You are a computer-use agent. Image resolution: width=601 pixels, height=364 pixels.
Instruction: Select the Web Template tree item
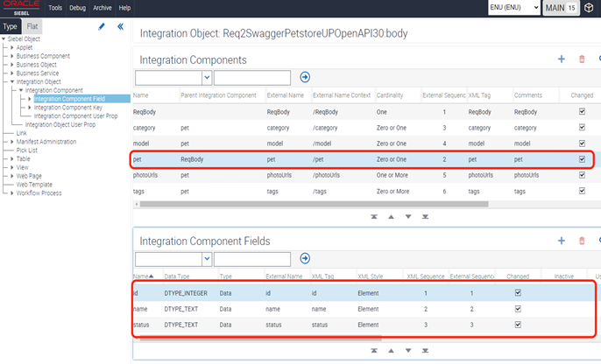pyautogui.click(x=34, y=185)
